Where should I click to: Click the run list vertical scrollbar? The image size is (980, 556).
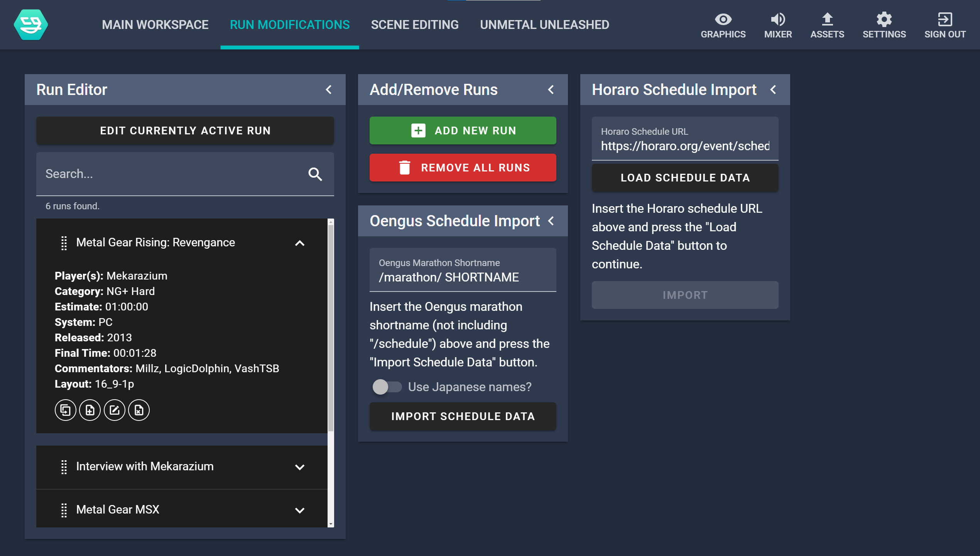click(x=331, y=328)
